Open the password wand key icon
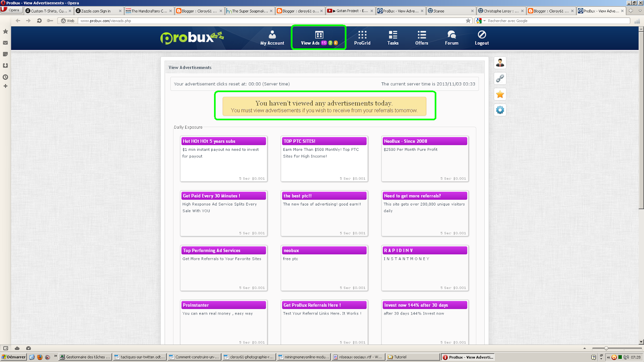Image resolution: width=644 pixels, height=362 pixels. [50, 21]
